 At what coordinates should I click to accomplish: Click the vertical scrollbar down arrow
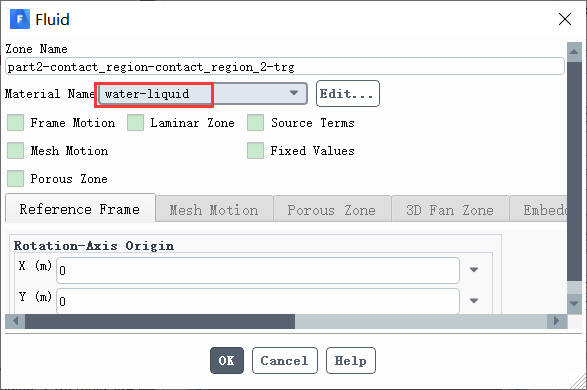574,303
